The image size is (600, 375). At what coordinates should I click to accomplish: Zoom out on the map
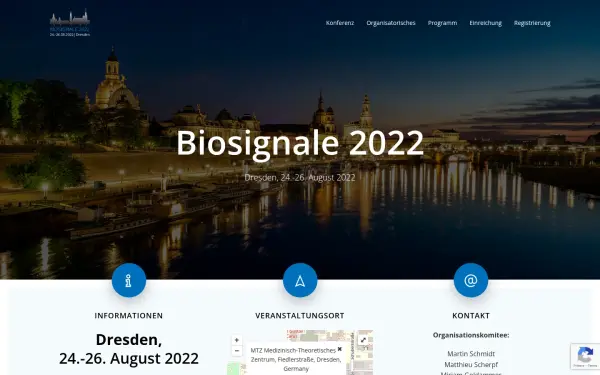tap(236, 351)
